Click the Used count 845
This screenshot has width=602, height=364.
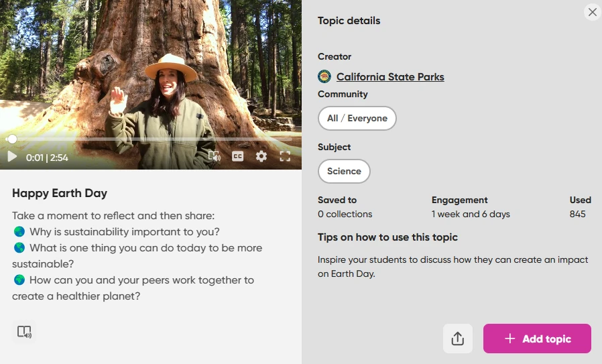click(577, 214)
